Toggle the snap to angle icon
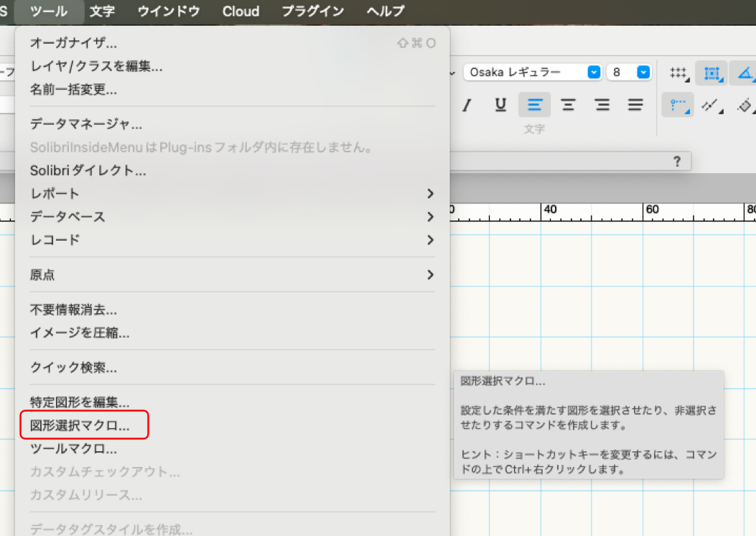The width and height of the screenshot is (756, 536). point(746,73)
